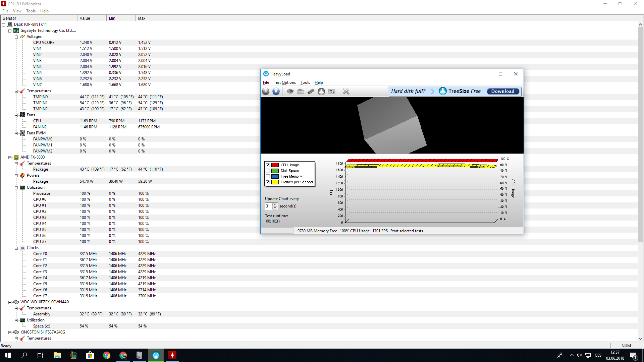Click the yellow Frames per Second swatch

pyautogui.click(x=275, y=182)
